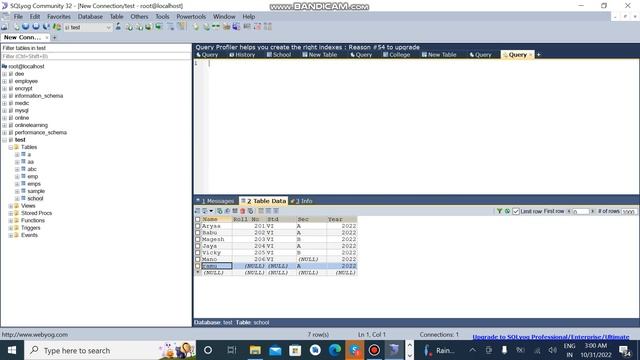
Task: Switch the result to form view
Action: point(268,211)
